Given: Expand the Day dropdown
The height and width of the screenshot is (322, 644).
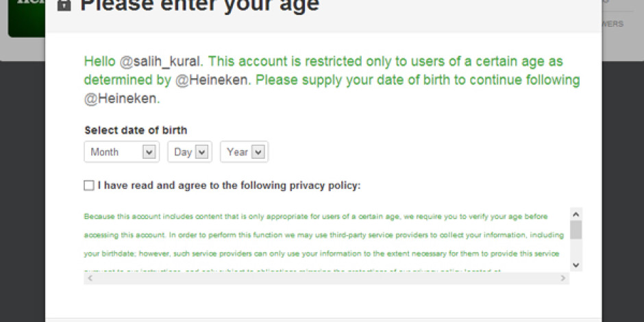Looking at the screenshot, I should click(190, 152).
